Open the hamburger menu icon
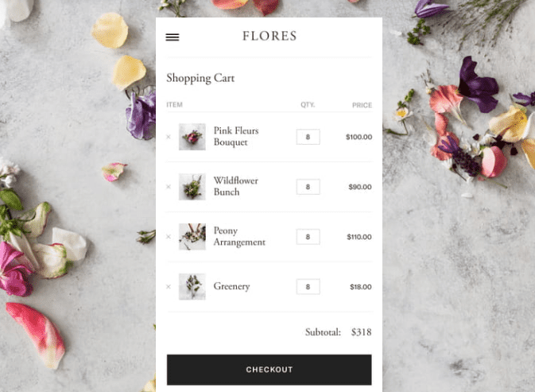The image size is (535, 392). pyautogui.click(x=173, y=37)
